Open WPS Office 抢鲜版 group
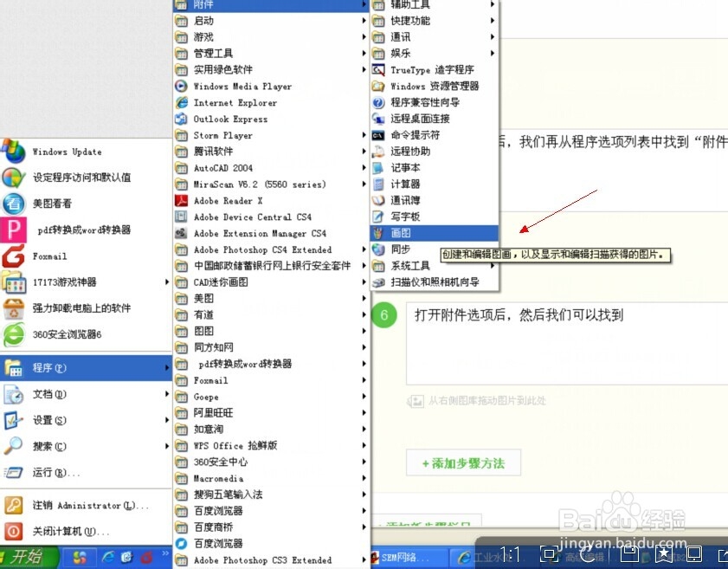The image size is (728, 569). [271, 445]
